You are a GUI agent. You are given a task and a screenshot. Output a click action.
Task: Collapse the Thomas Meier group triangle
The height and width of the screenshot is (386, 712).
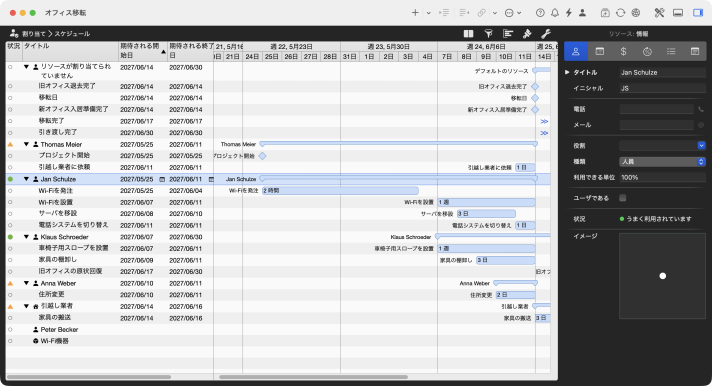[26, 144]
